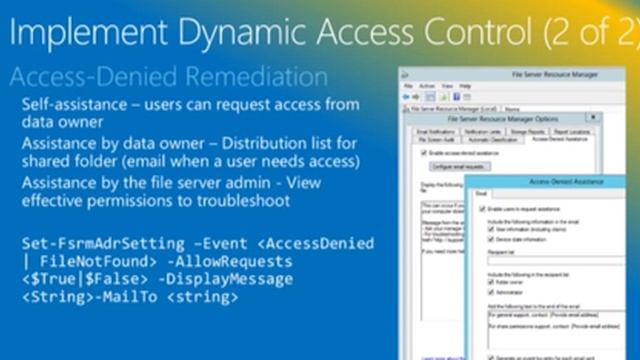This screenshot has width=640, height=360.
Task: Click the access-denied display message text box
Action: (442, 261)
